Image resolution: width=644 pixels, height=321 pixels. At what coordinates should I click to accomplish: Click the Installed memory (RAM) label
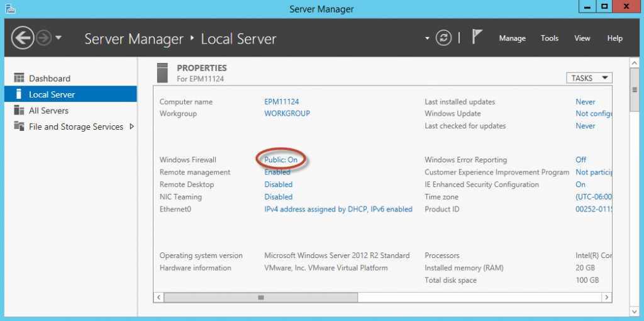pos(464,267)
